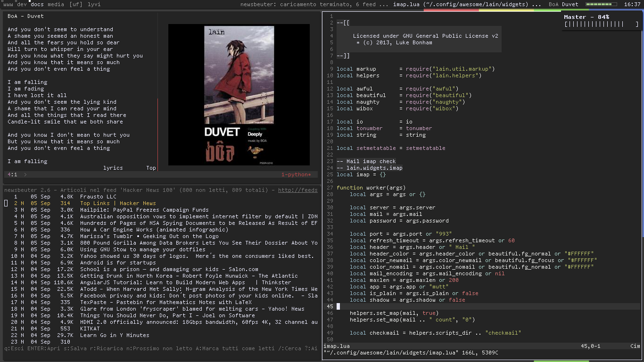Click the 'local markup' require line
The height and width of the screenshot is (362, 644).
[x=416, y=69]
